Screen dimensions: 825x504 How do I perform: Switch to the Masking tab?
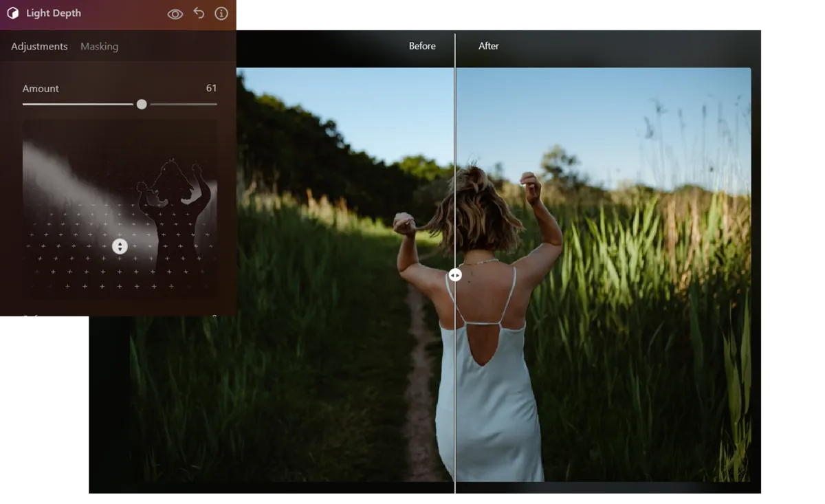(99, 46)
